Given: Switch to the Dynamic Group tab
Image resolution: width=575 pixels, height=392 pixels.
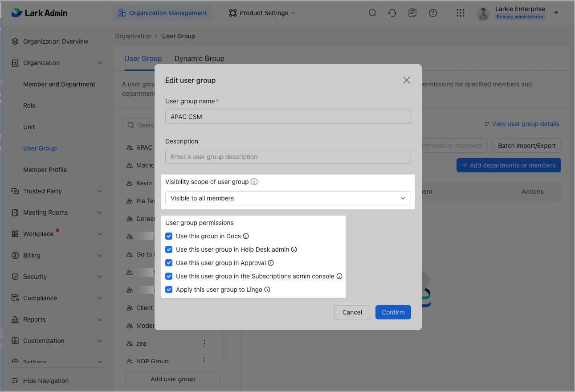Looking at the screenshot, I should pyautogui.click(x=199, y=58).
